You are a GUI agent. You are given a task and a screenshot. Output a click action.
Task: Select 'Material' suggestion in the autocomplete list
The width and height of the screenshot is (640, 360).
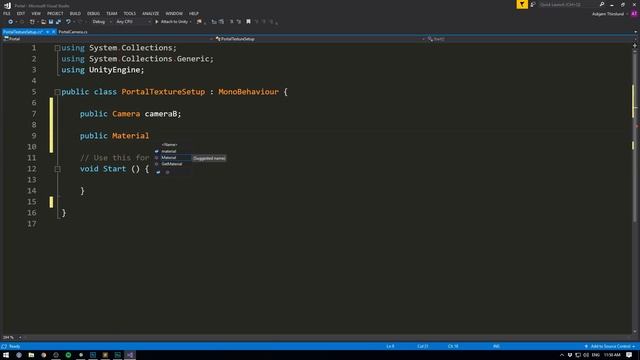coord(169,158)
